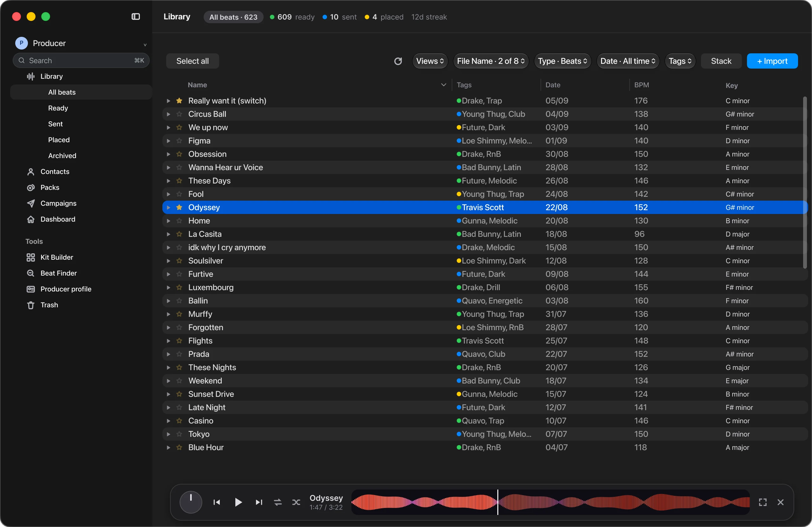Click the All beats 623 pill
The image size is (812, 527).
[233, 17]
